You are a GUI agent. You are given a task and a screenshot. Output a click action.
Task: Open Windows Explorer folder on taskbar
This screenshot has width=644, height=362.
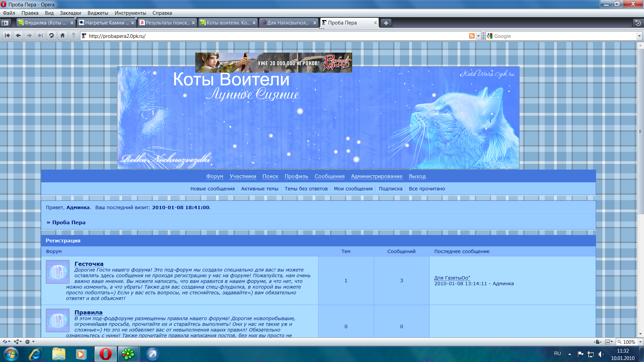[x=59, y=354]
